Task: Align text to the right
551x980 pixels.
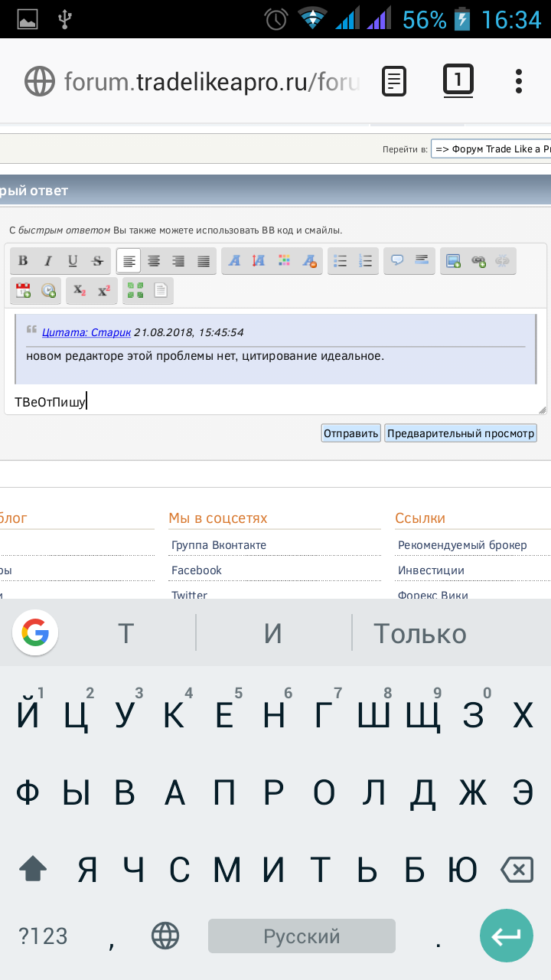Action: (178, 261)
